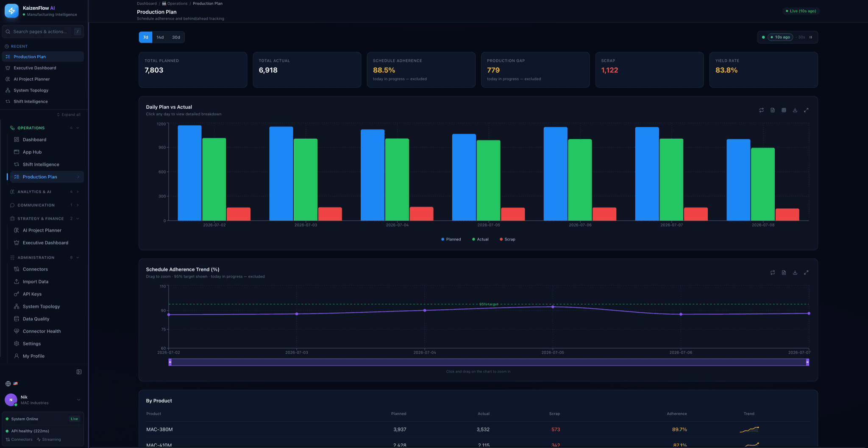Click Streaming status indicator
868x448 pixels.
click(x=49, y=440)
